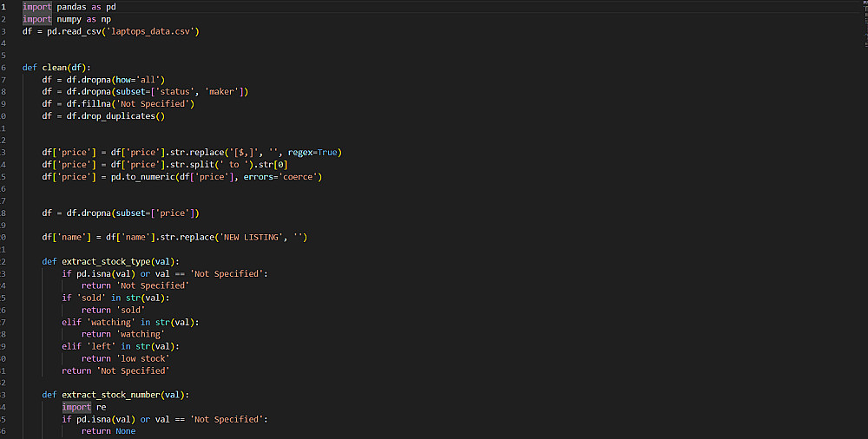Click the '[$,]' regex pattern string
This screenshot has width=868, height=439.
[244, 152]
